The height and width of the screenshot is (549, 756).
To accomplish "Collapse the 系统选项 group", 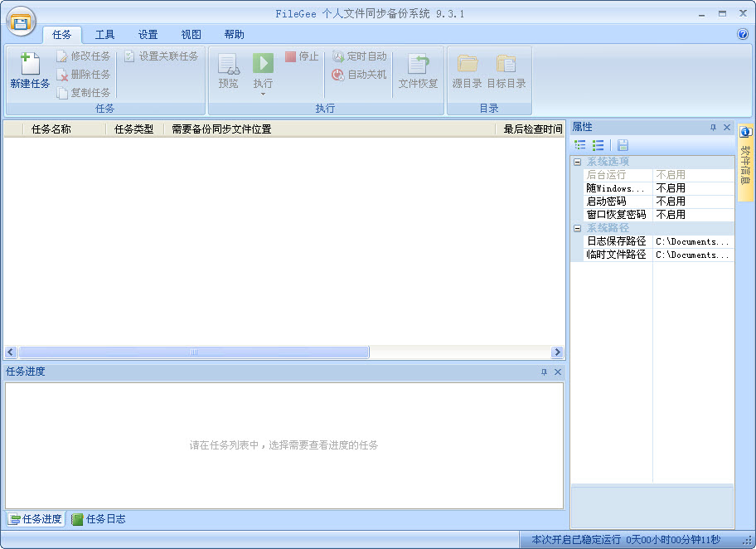I will (x=577, y=162).
